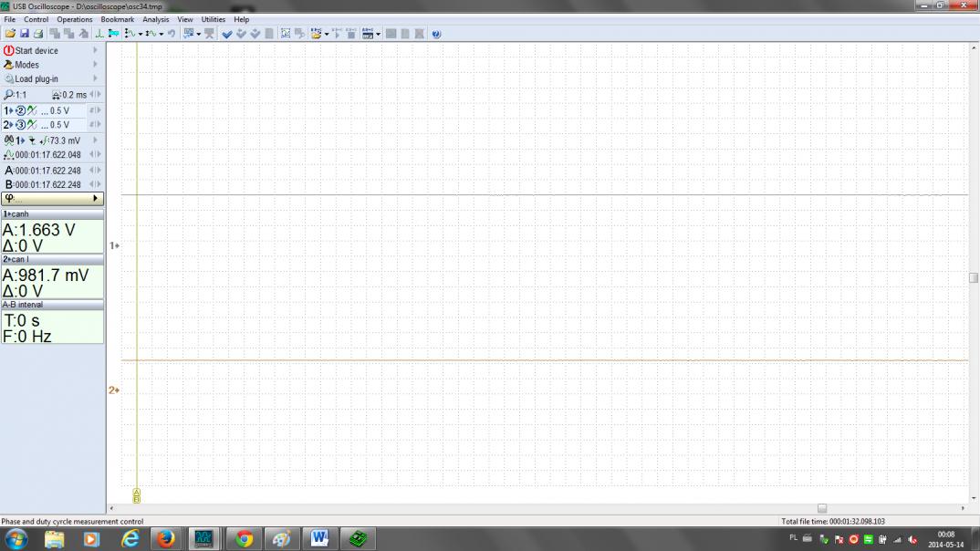Open the View menu
Image resolution: width=980 pixels, height=551 pixels.
[x=185, y=19]
